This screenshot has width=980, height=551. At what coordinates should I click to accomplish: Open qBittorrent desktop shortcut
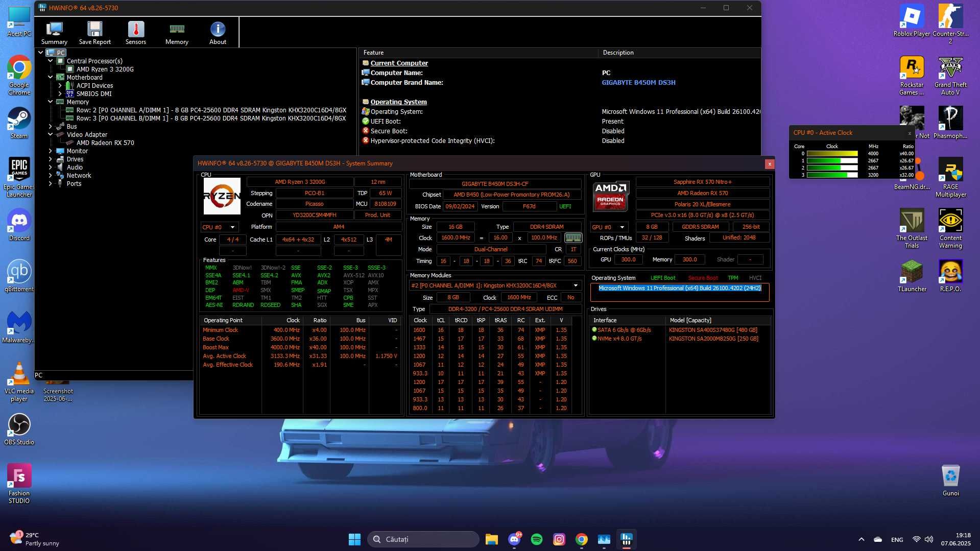pyautogui.click(x=19, y=276)
